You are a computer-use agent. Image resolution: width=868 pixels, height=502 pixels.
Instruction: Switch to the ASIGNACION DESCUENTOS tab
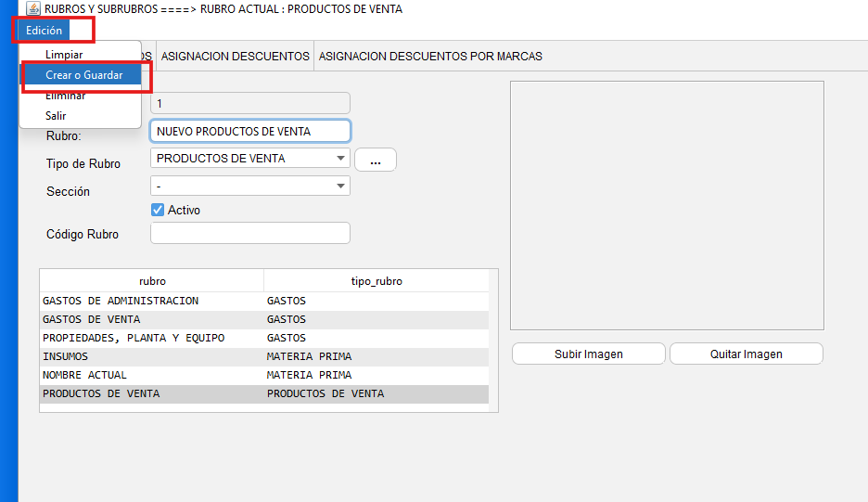tap(236, 57)
